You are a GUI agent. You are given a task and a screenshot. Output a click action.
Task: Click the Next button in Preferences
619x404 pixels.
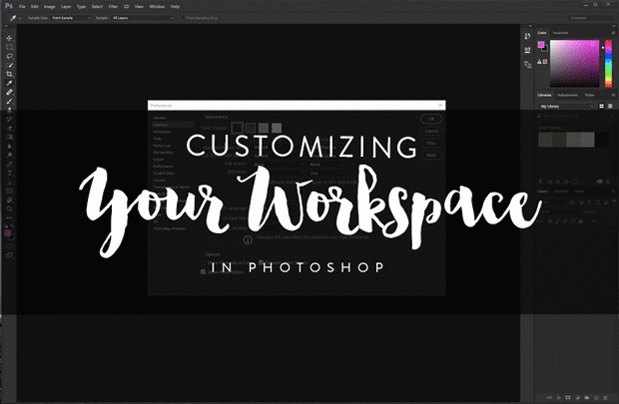click(x=431, y=155)
